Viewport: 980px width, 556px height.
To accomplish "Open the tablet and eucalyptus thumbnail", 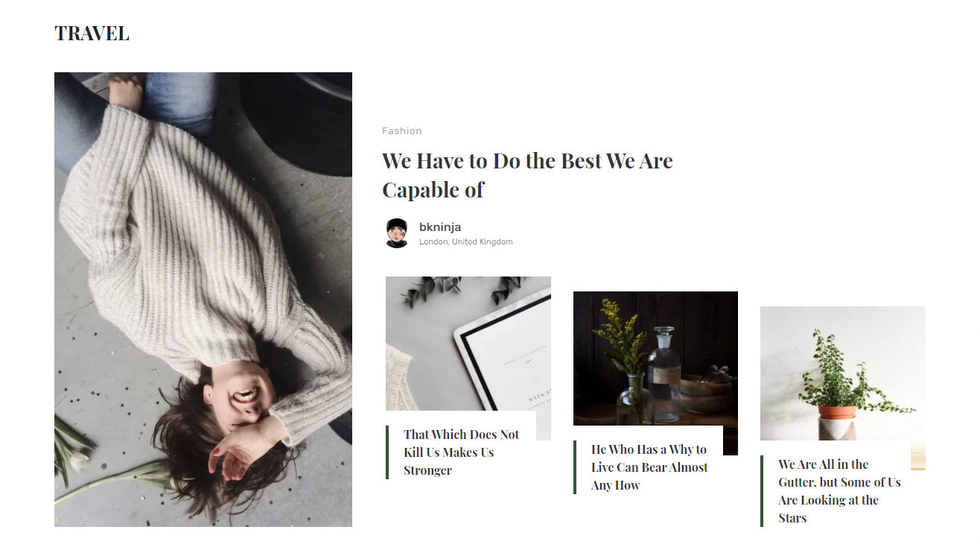I will tap(468, 344).
